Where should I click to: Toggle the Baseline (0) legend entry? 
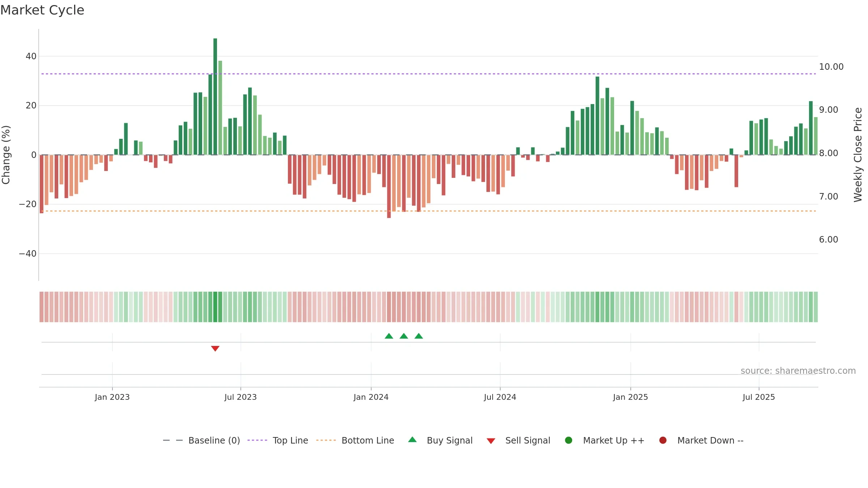201,440
